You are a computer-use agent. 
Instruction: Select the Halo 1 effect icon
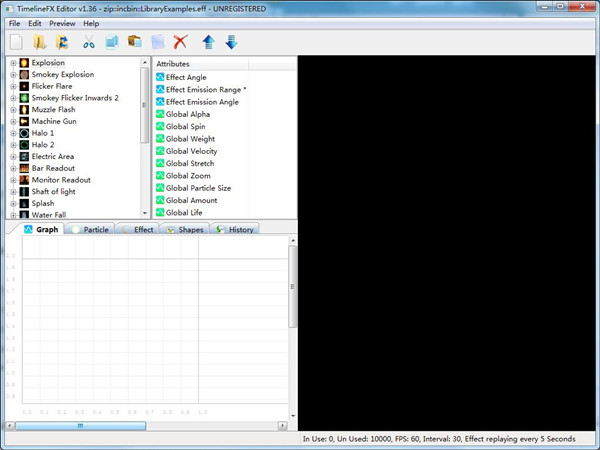point(24,133)
